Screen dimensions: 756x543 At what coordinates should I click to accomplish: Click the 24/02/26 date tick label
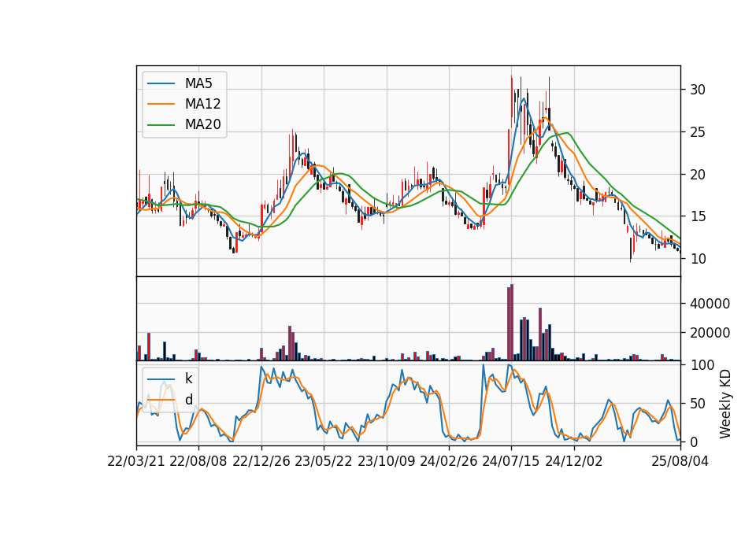449,461
